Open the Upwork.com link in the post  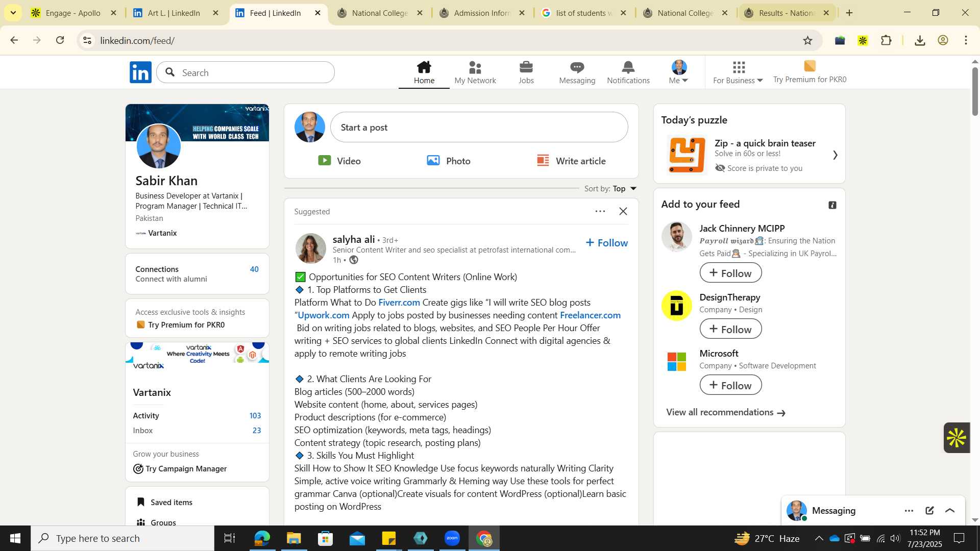(x=323, y=315)
